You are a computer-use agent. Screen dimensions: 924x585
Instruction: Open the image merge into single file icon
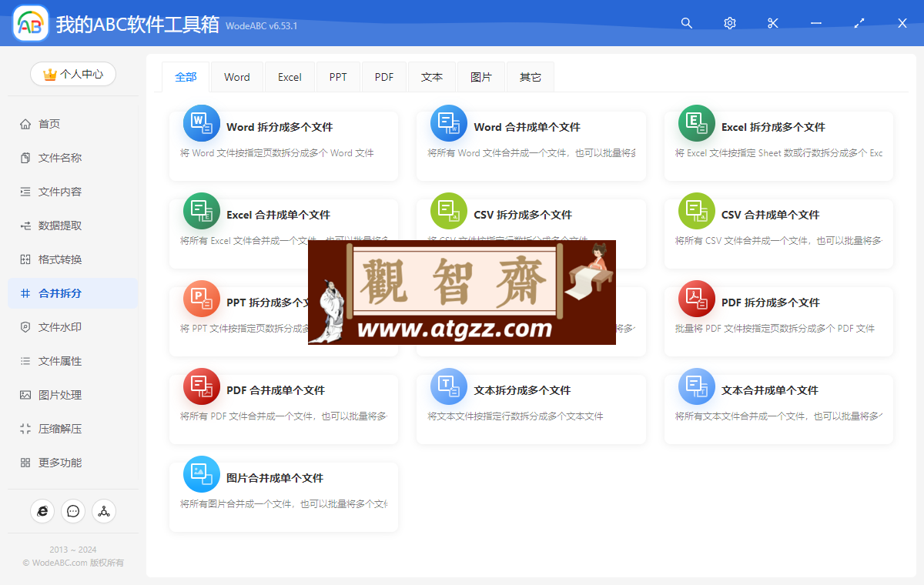point(202,474)
